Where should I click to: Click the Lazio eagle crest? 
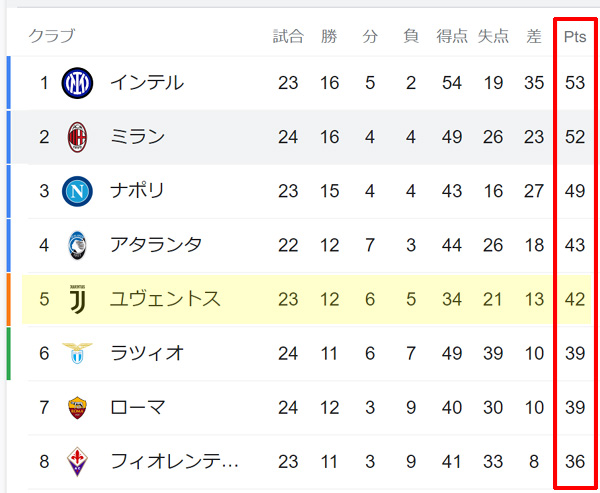click(76, 353)
